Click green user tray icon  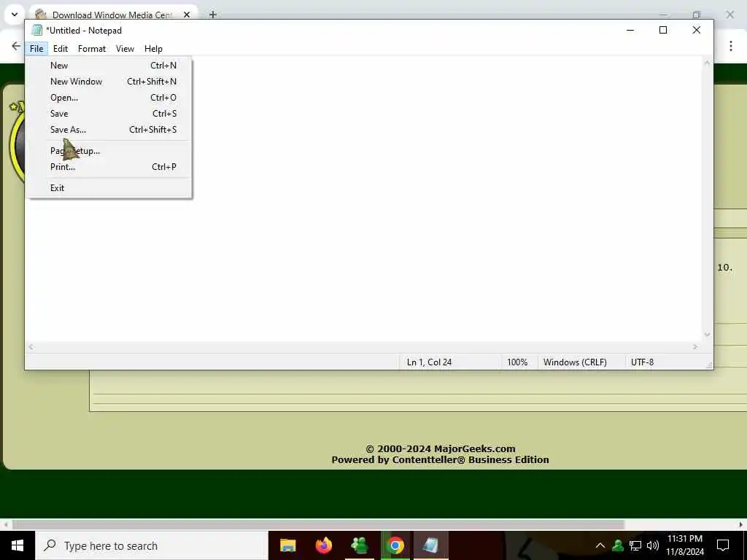tap(618, 545)
